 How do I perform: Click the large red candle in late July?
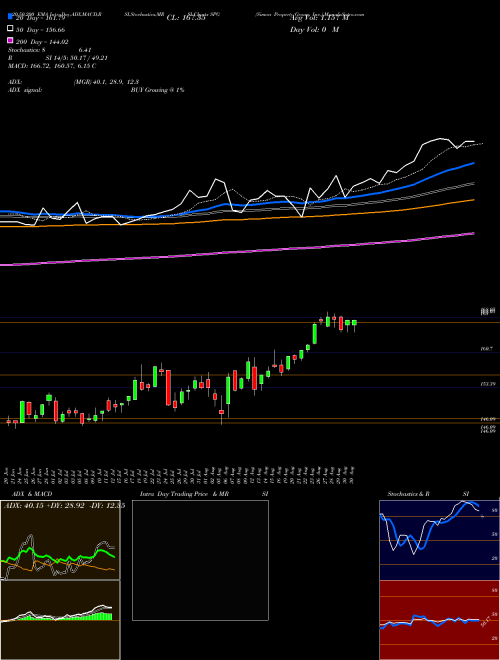[168, 388]
